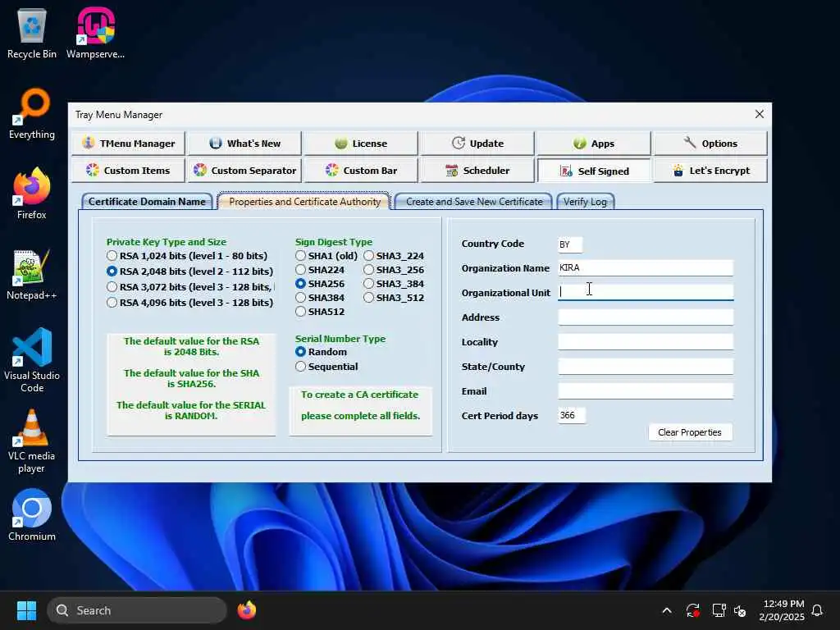Screen dimensions: 840x630
Task: Switch to Certificate Domain Name tab
Action: coord(147,202)
